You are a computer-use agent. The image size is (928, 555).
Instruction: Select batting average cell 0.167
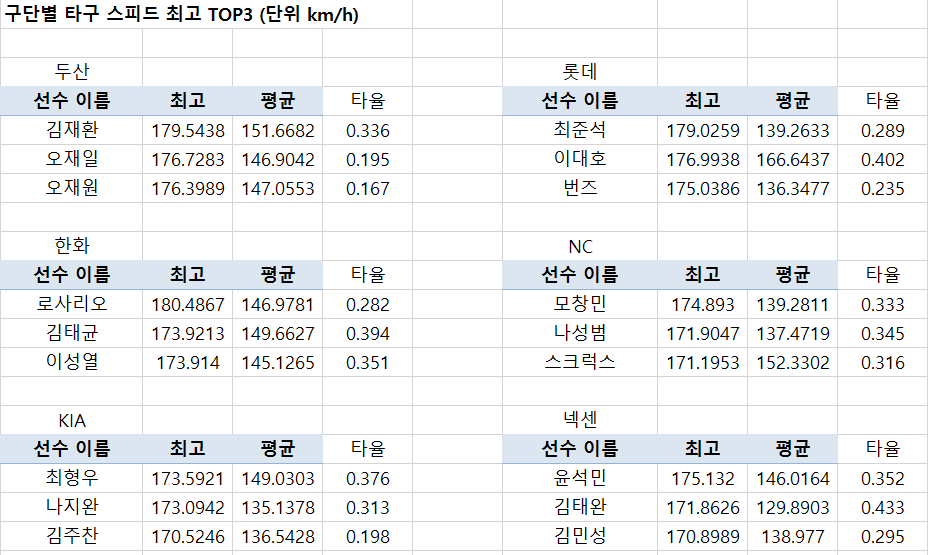[368, 188]
